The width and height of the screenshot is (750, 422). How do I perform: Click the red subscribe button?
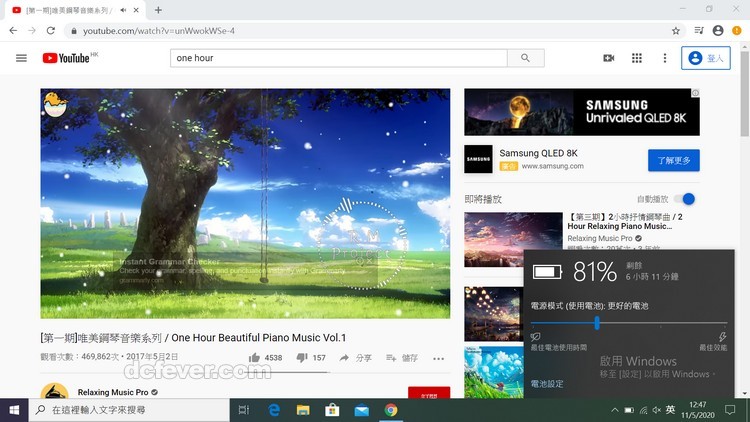click(429, 392)
